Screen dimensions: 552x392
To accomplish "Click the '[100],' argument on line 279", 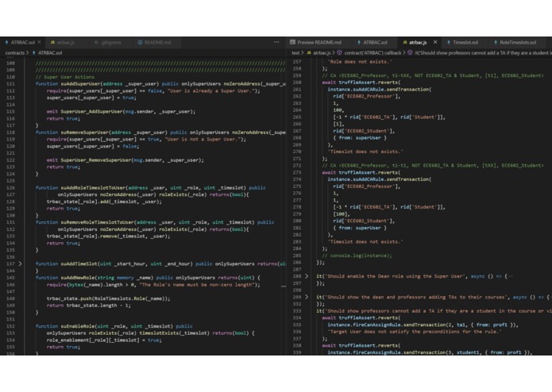I will [342, 213].
